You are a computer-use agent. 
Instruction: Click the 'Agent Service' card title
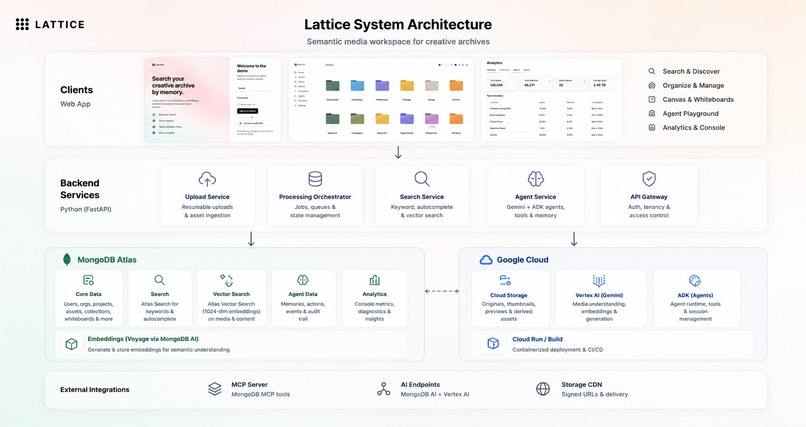536,197
